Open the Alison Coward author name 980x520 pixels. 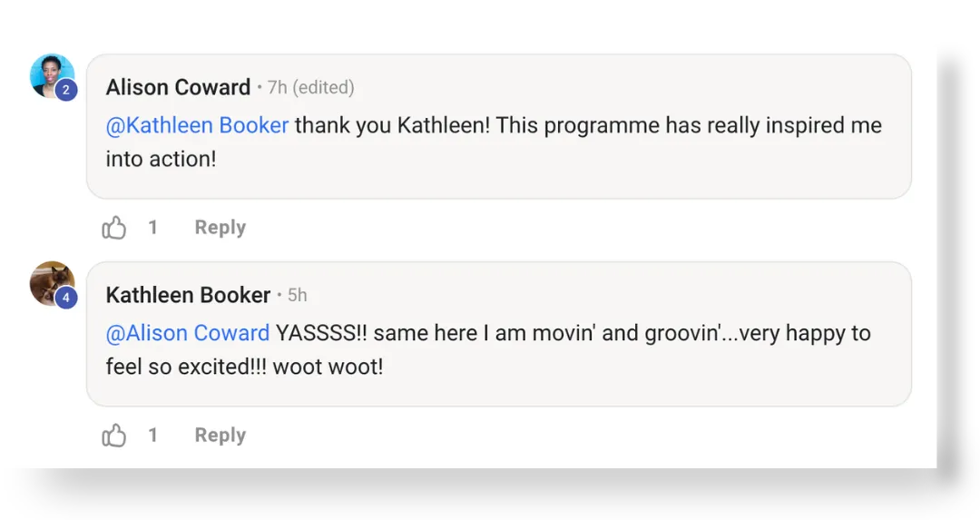click(x=178, y=87)
